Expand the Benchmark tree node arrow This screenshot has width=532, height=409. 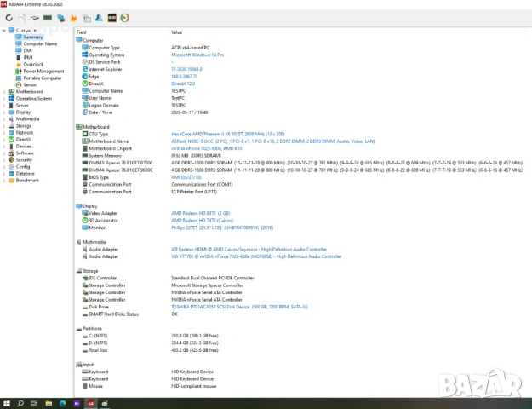[x=4, y=181]
